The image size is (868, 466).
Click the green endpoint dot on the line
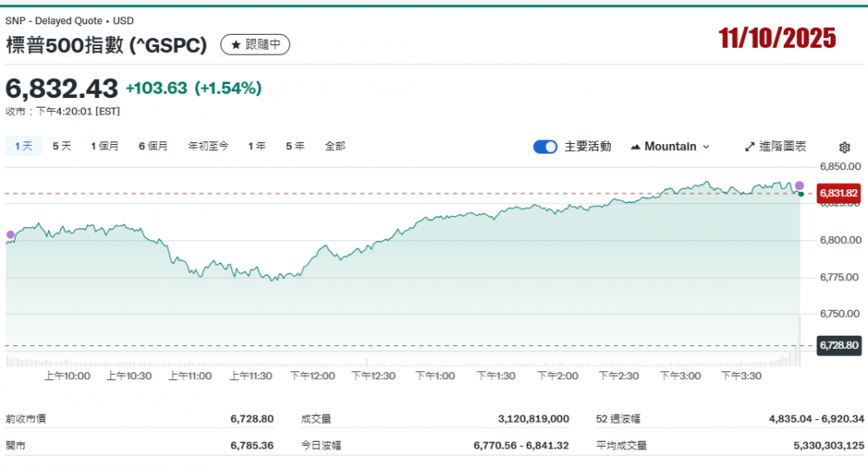pyautogui.click(x=799, y=194)
